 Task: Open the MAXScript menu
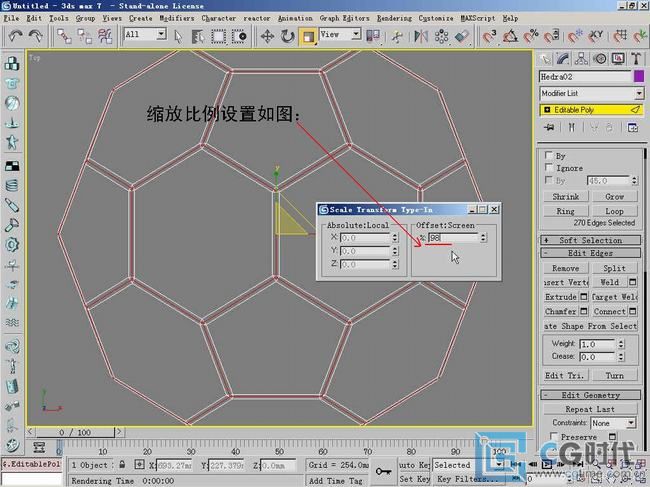tap(478, 18)
